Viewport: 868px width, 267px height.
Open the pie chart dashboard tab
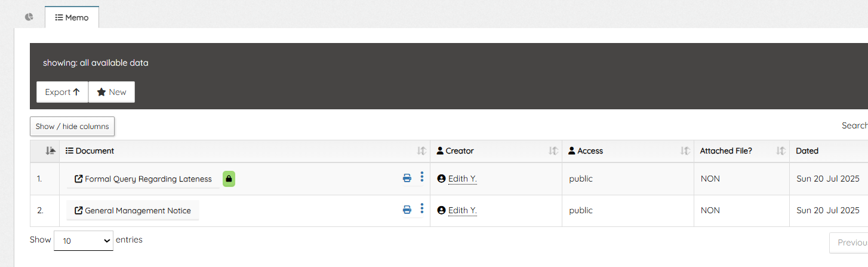pyautogui.click(x=29, y=17)
